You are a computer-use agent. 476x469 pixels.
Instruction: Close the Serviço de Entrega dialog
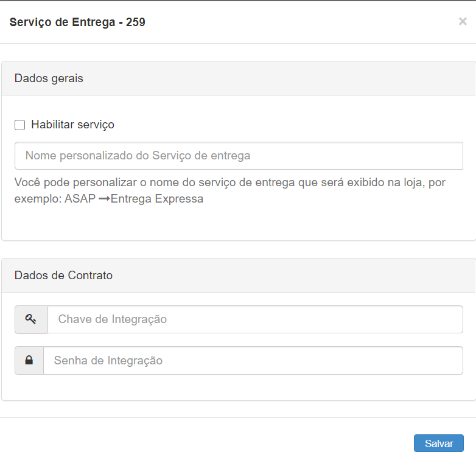click(463, 22)
